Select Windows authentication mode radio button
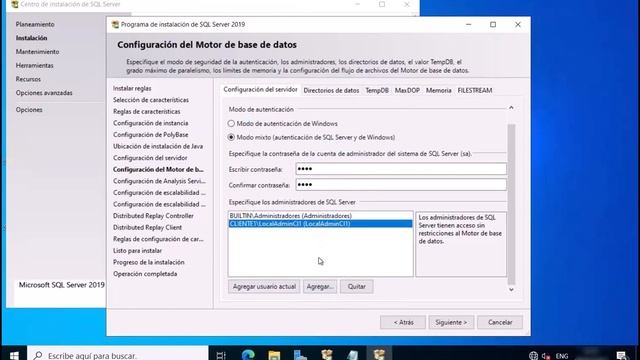The width and height of the screenshot is (640, 360). pyautogui.click(x=231, y=123)
